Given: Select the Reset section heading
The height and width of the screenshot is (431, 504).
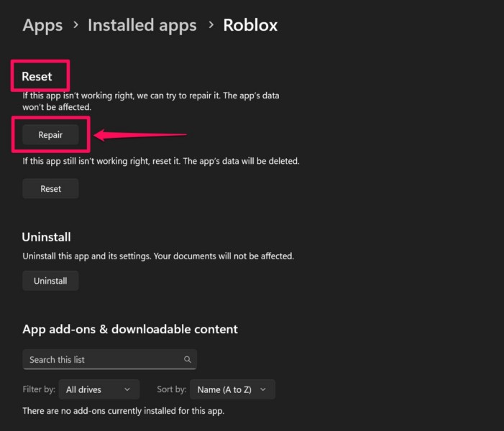Looking at the screenshot, I should click(x=37, y=76).
